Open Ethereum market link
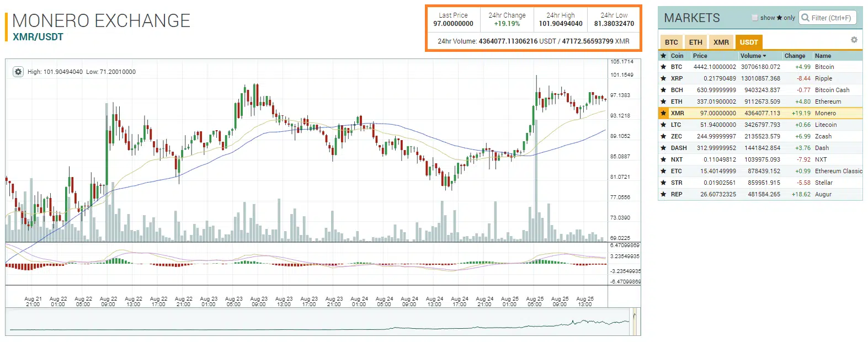The height and width of the screenshot is (342, 868). pos(828,101)
